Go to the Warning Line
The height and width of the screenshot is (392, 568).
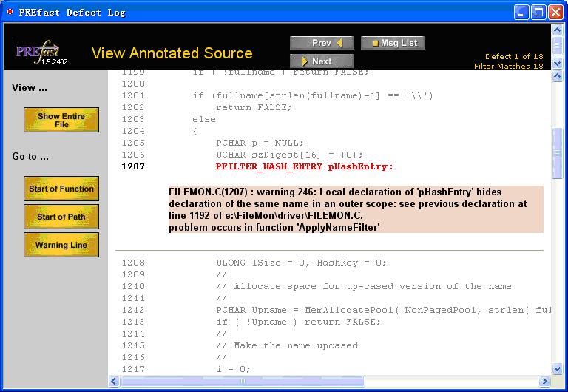click(61, 245)
